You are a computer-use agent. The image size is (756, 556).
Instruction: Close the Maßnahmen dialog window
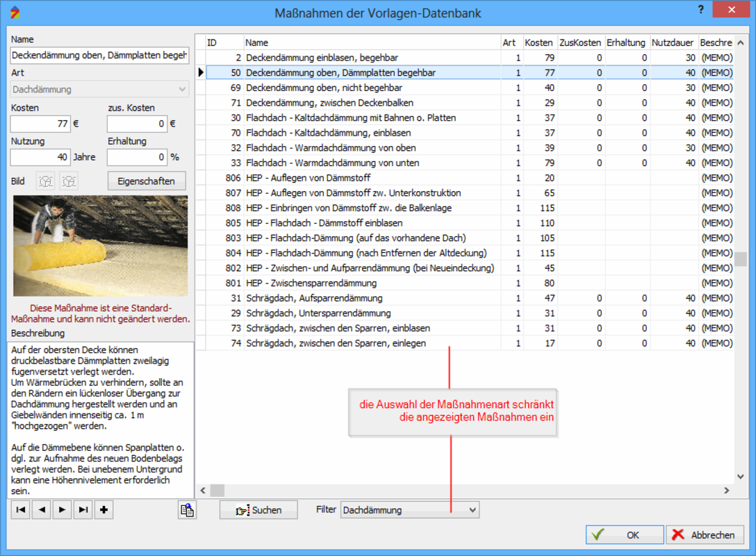point(732,10)
